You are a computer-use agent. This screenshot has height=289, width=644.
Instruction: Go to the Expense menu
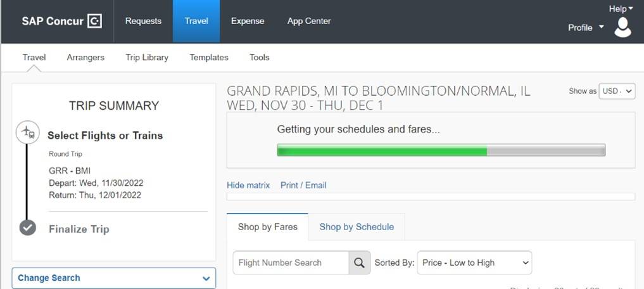(248, 21)
